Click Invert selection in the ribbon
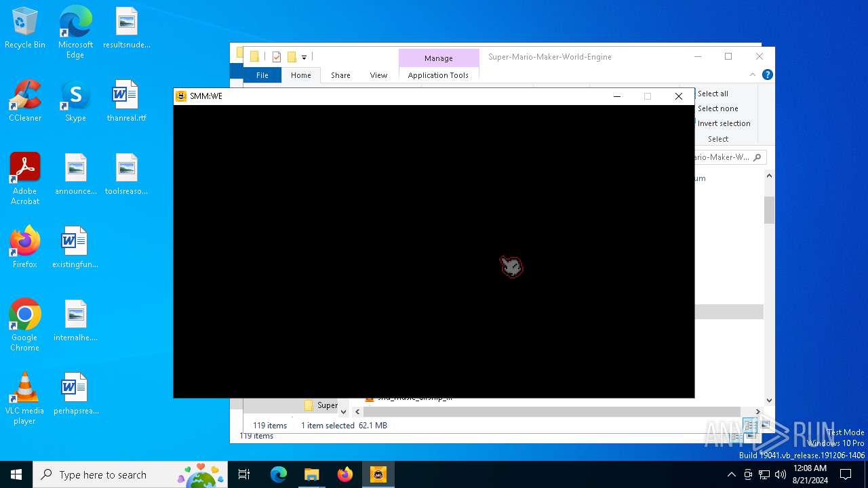The height and width of the screenshot is (488, 868). pos(724,123)
